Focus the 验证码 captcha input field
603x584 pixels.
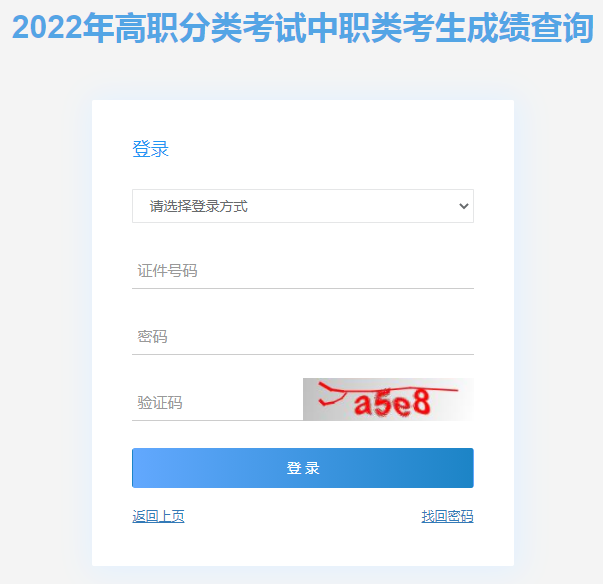217,403
